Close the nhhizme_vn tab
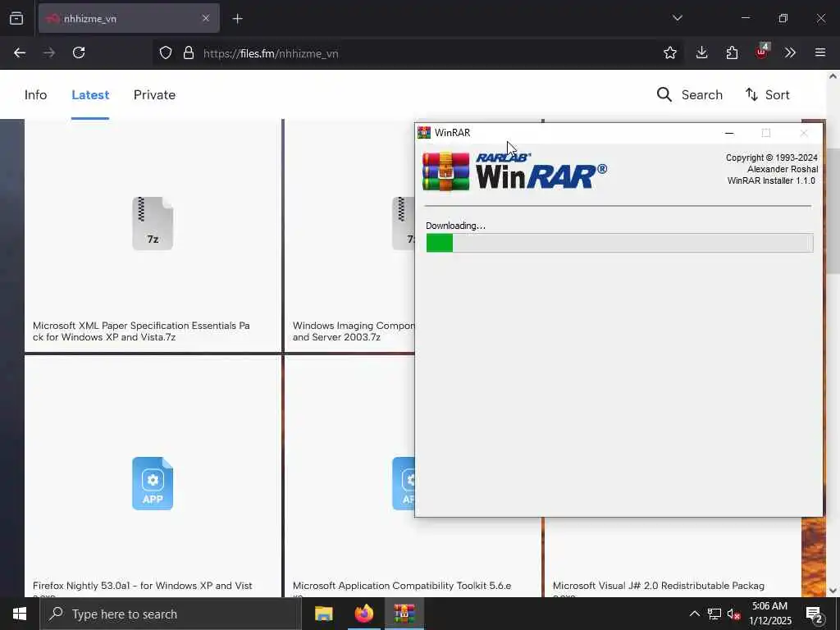The width and height of the screenshot is (840, 630). [x=206, y=18]
